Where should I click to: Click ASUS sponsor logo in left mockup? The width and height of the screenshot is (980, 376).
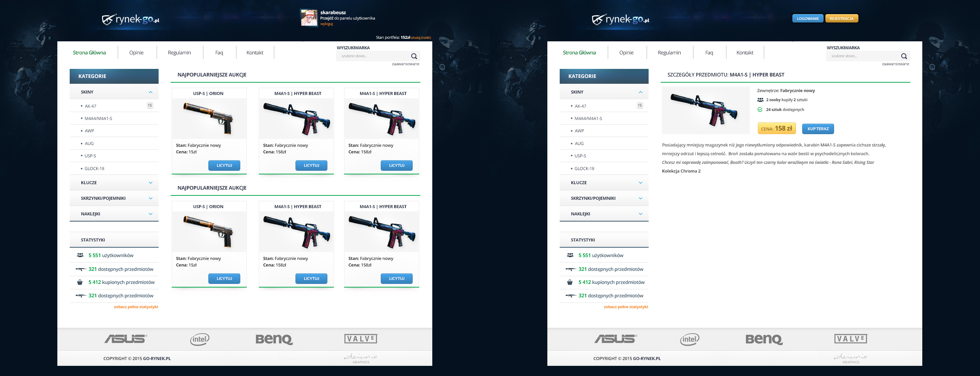(x=126, y=339)
